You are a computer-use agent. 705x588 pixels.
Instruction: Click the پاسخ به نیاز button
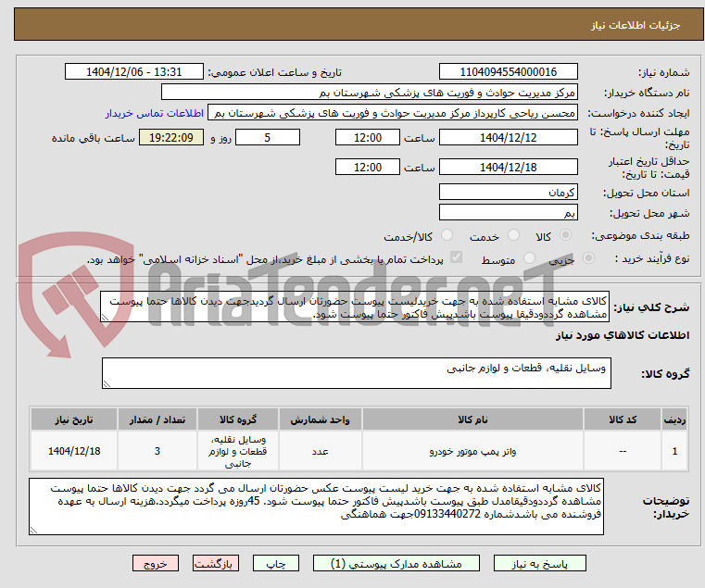pos(540,563)
